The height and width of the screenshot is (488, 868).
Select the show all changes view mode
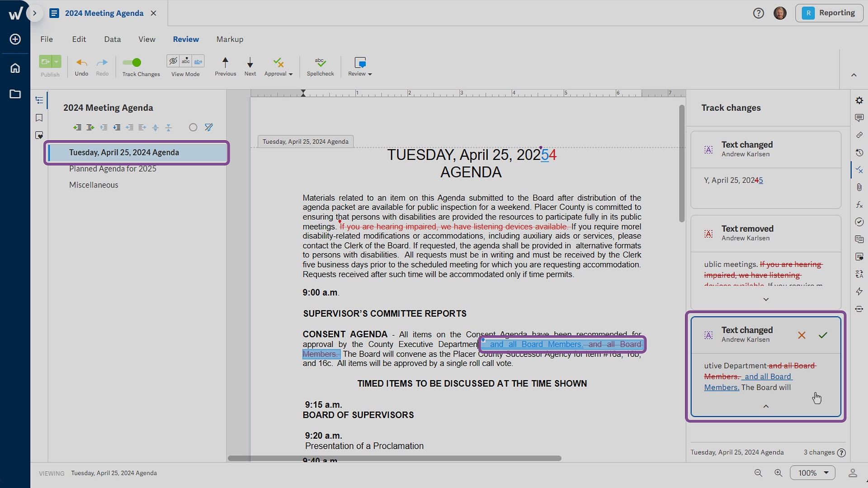click(x=198, y=61)
